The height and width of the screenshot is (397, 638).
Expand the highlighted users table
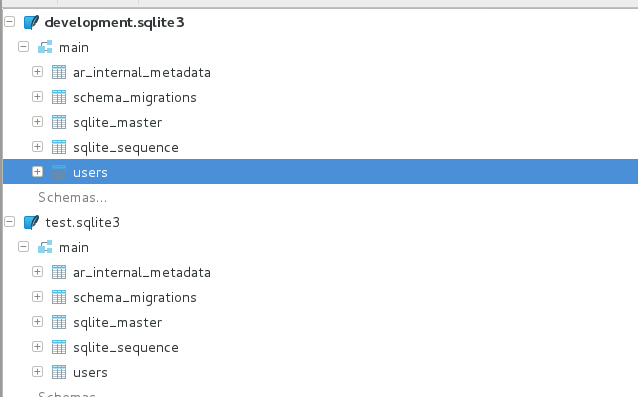(37, 171)
